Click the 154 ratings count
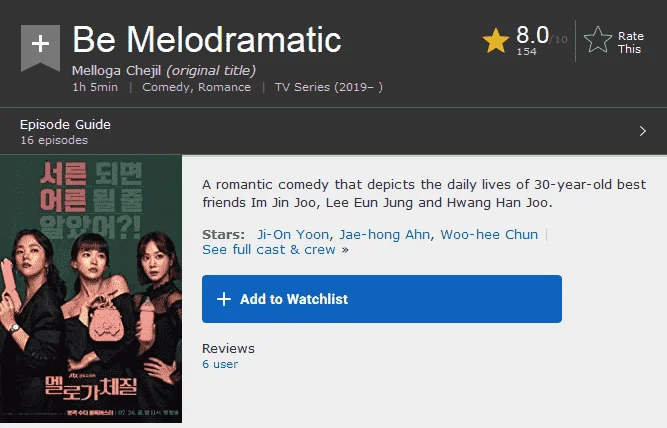This screenshot has height=428, width=667. tap(527, 51)
